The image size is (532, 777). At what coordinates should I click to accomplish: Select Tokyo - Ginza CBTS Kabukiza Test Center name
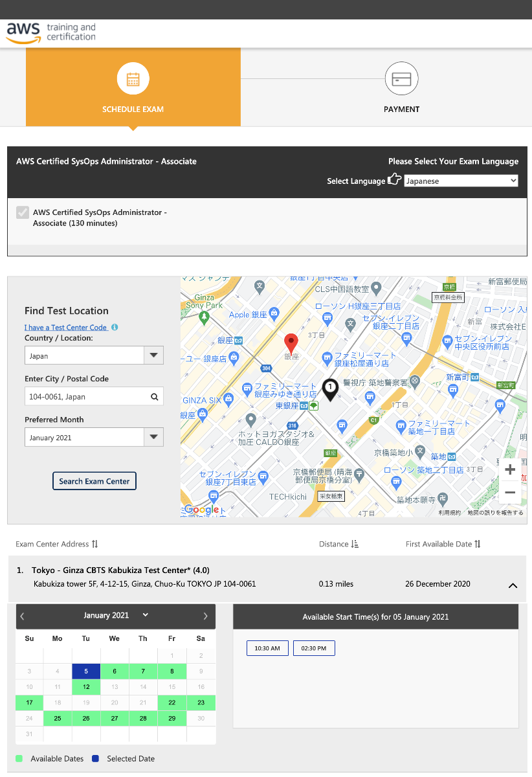click(x=120, y=570)
